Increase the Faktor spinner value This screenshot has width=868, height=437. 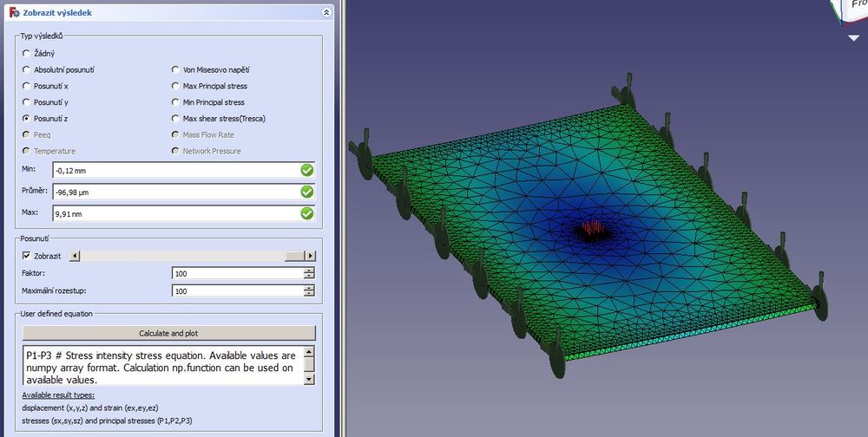pos(309,270)
